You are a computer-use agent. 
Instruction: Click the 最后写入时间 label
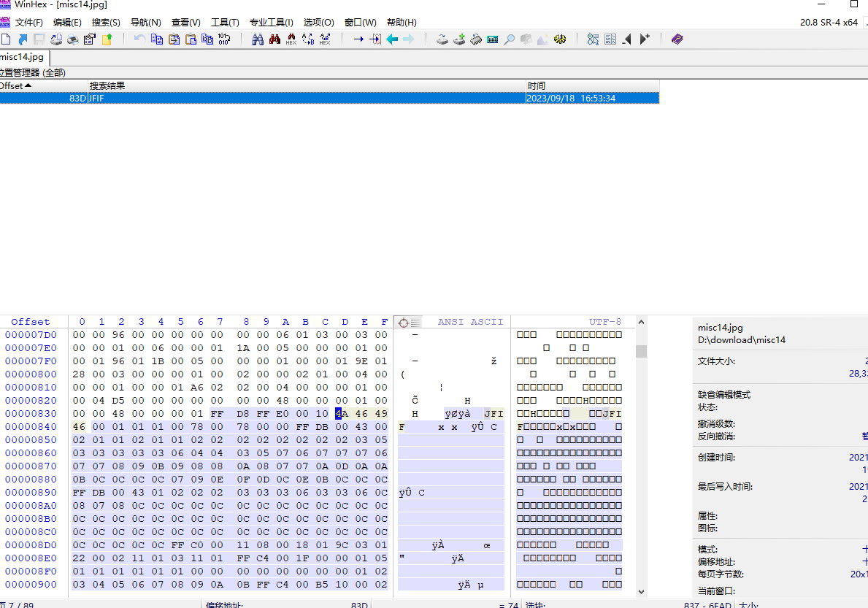[725, 487]
